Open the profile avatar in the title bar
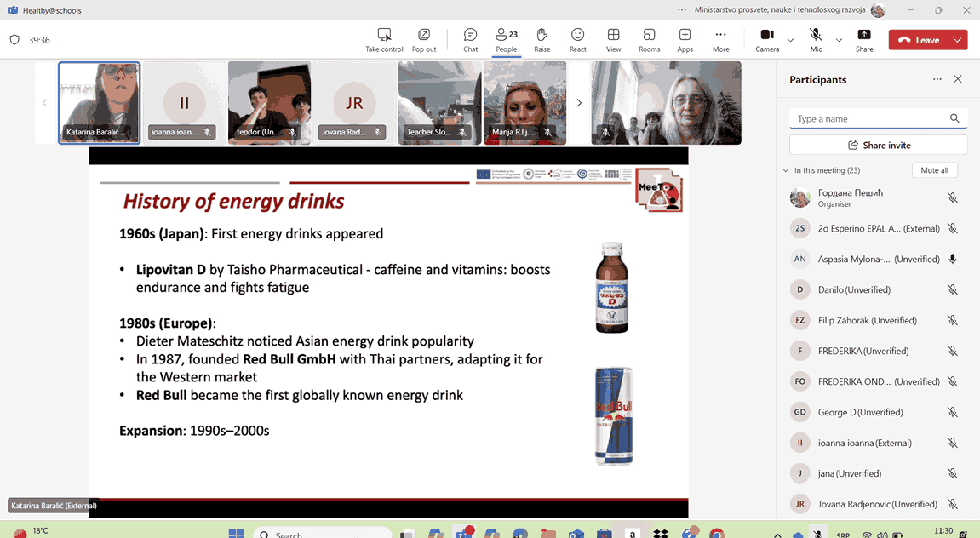The width and height of the screenshot is (980, 538). coord(878,10)
